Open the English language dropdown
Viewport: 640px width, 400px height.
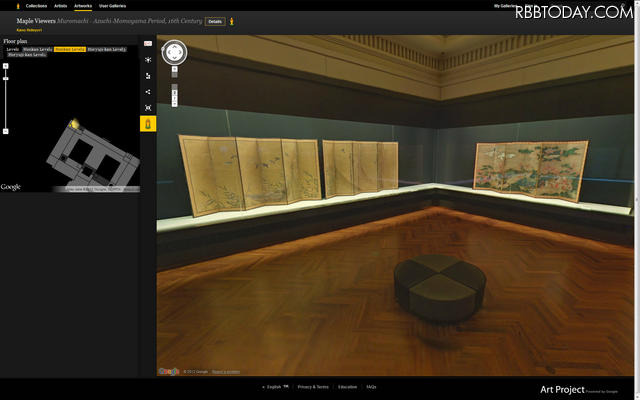(276, 387)
